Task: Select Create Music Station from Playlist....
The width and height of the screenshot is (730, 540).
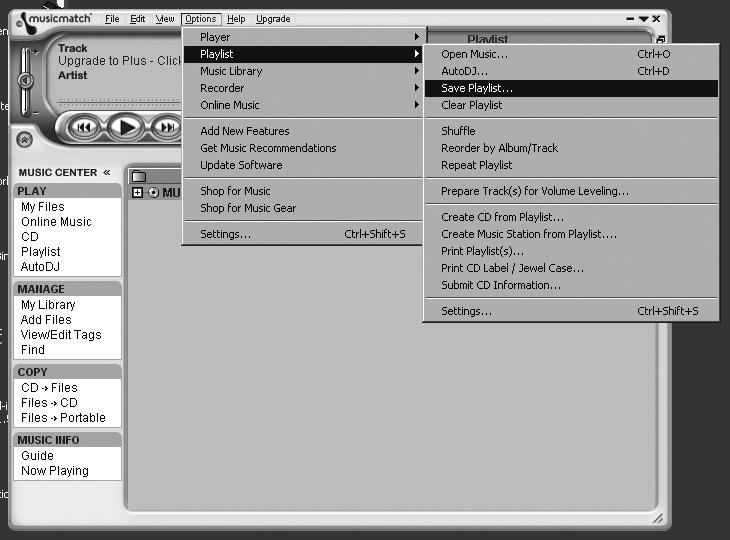Action: [x=571, y=234]
